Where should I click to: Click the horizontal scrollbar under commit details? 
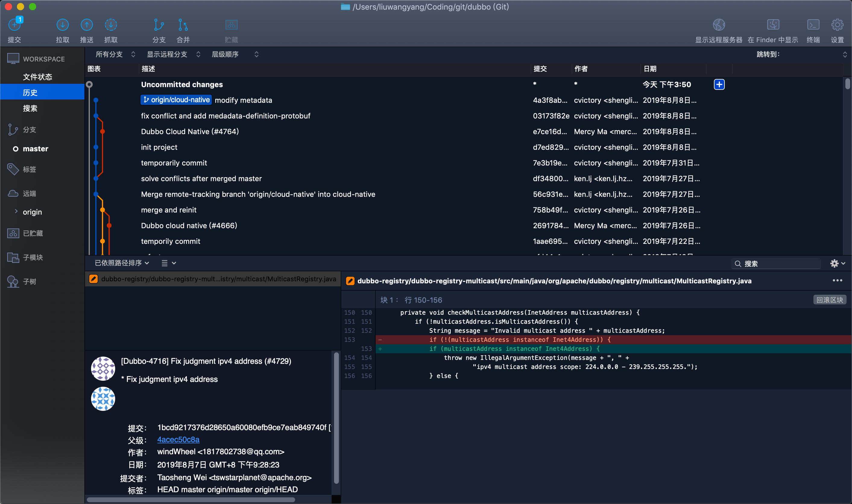(190, 499)
